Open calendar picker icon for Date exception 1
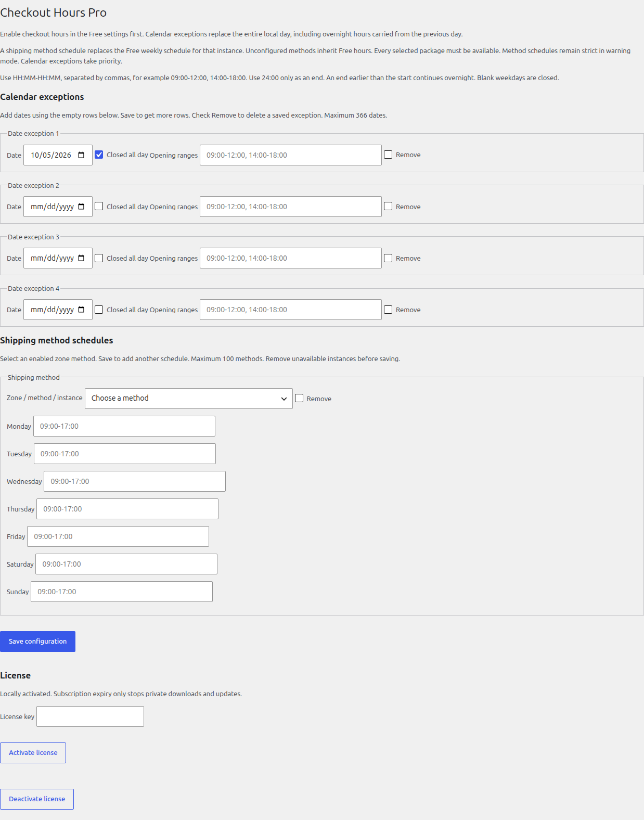Viewport: 644px width, 820px height. click(81, 155)
